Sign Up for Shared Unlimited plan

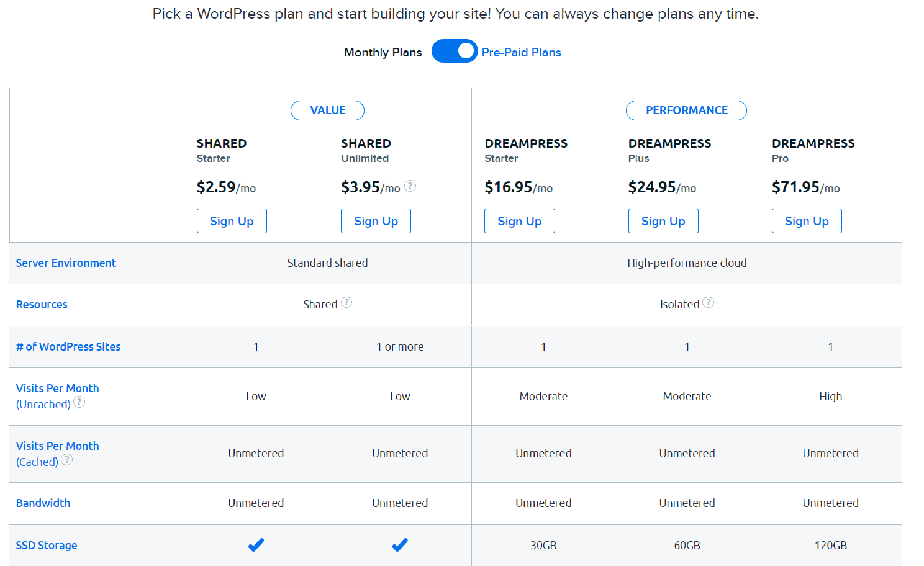point(376,221)
